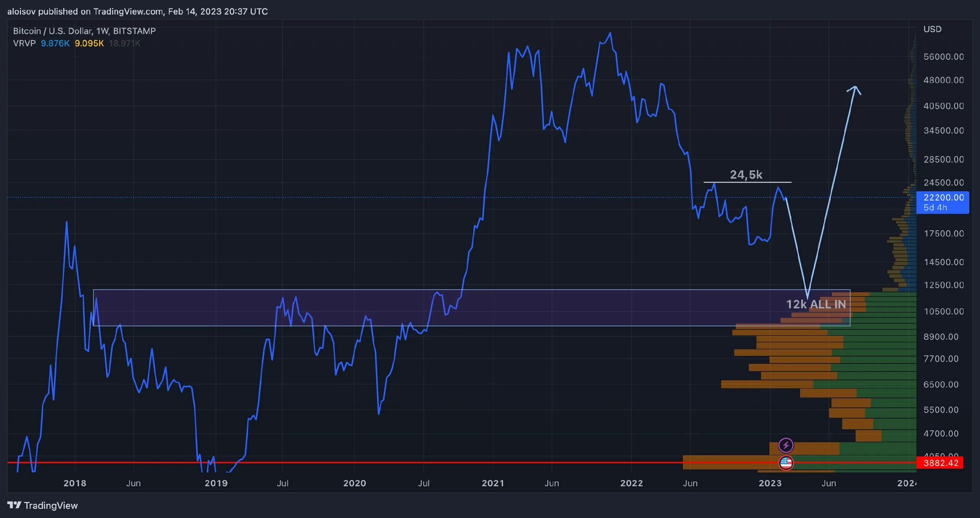Select the '24,5k' text annotation
The image size is (980, 518).
point(746,174)
